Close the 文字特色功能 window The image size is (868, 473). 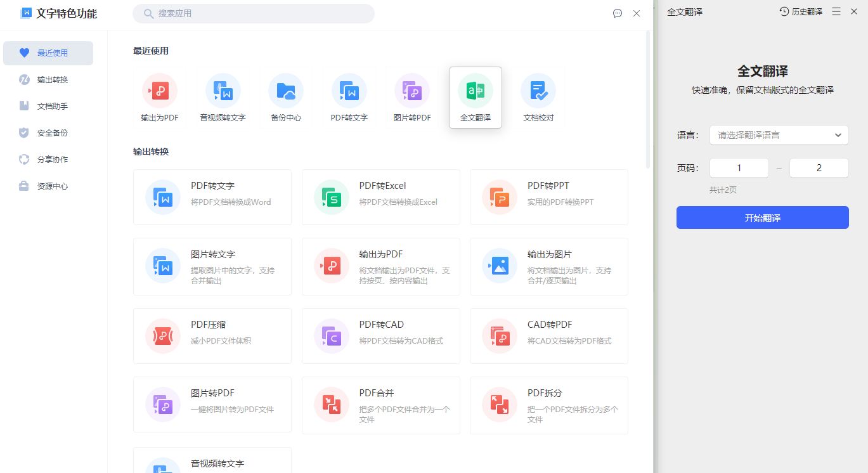637,13
